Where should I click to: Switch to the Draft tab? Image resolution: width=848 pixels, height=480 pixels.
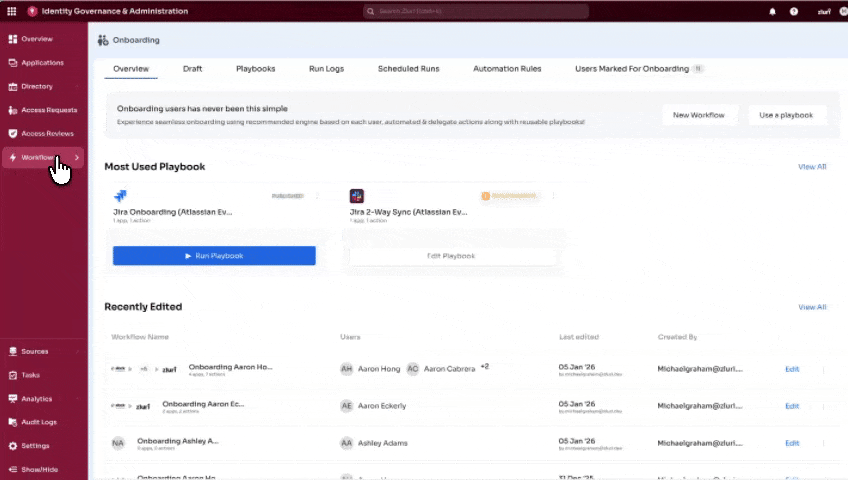[x=193, y=69]
